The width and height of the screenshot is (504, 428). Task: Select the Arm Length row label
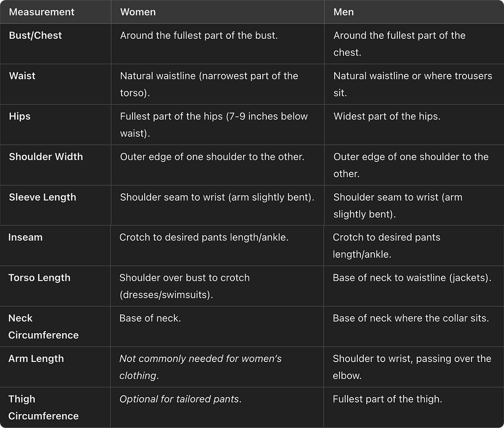click(x=36, y=359)
